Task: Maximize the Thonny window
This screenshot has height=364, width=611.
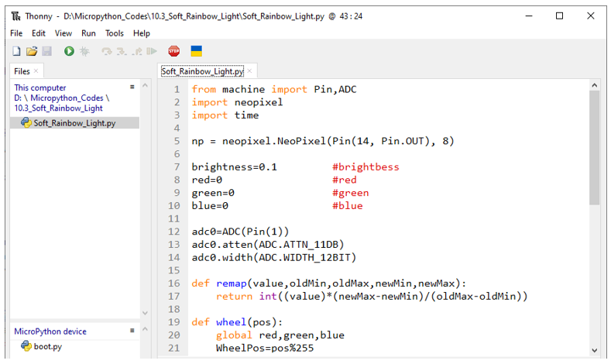Action: [x=559, y=16]
